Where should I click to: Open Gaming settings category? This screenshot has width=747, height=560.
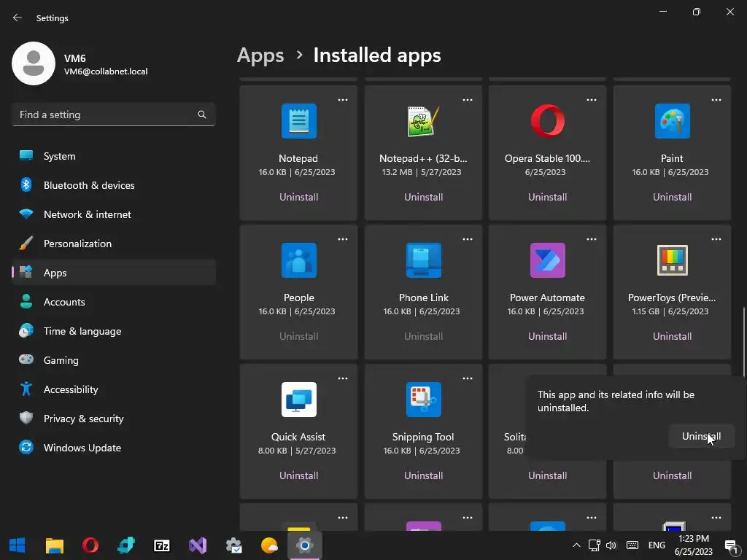(x=113, y=360)
